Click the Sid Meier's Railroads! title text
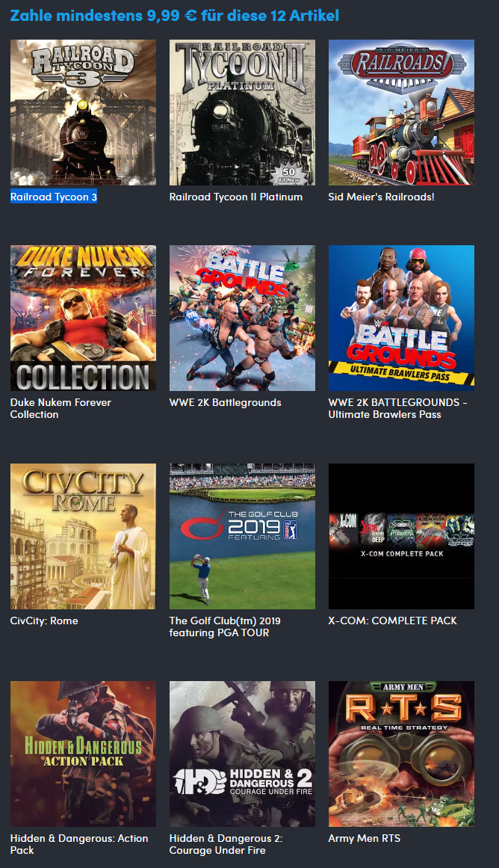Viewport: 499px width, 868px height. (381, 197)
